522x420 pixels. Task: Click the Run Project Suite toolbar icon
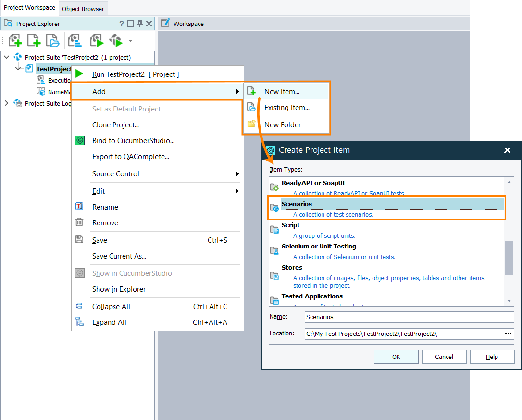pos(116,40)
